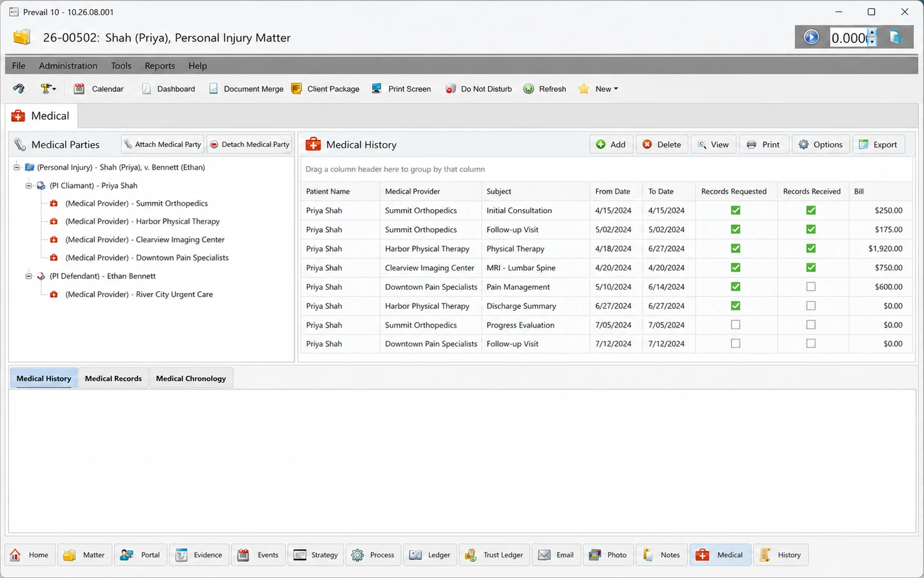Open the New dropdown menu

point(599,89)
